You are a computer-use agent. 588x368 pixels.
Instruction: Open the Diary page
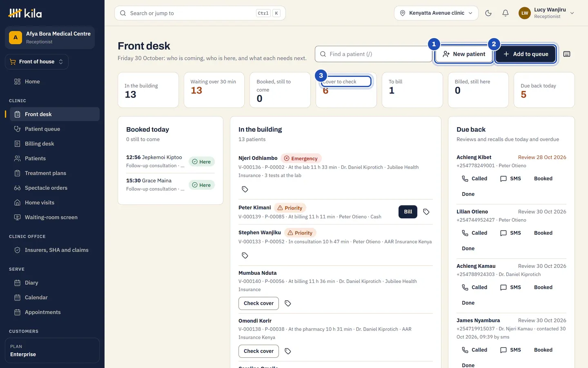(x=55, y=283)
